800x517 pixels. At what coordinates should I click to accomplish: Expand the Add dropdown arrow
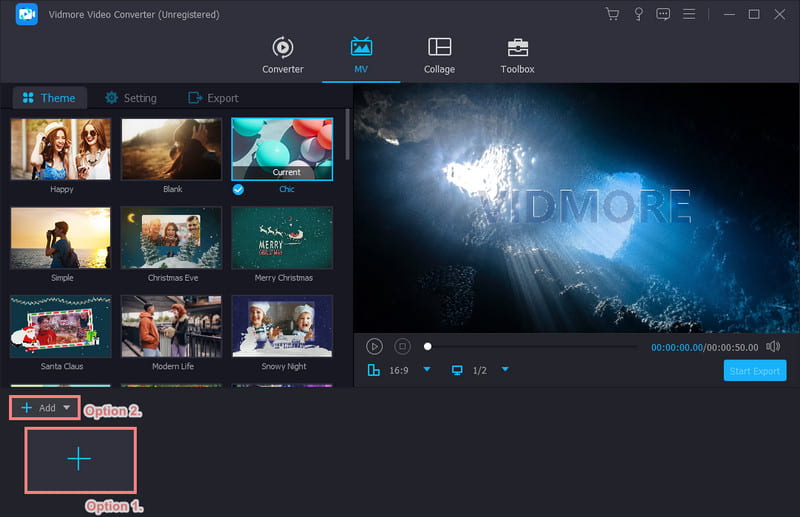66,407
